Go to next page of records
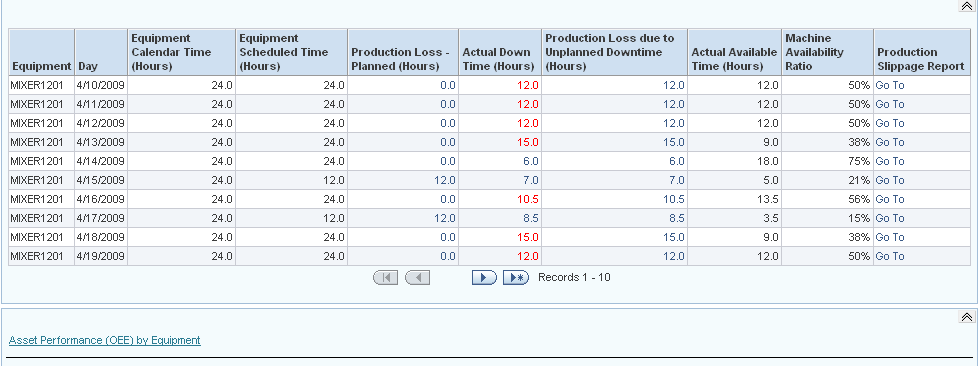979x368 pixels. click(484, 278)
